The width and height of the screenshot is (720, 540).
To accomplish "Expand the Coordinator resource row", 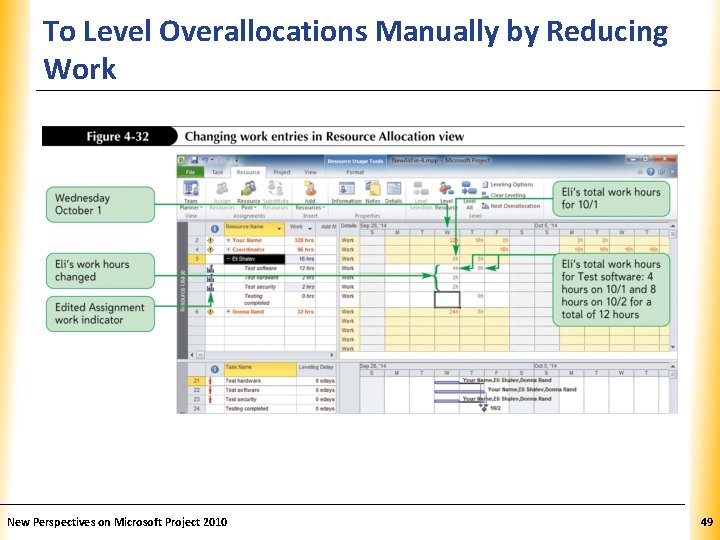I will click(x=228, y=250).
